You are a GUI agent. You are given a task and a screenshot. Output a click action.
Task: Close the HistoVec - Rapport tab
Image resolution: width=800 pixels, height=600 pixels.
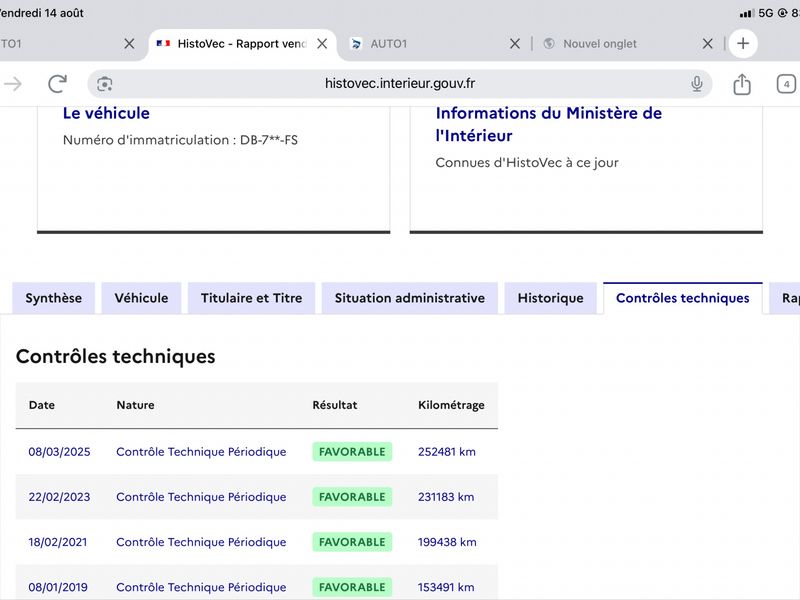click(322, 44)
